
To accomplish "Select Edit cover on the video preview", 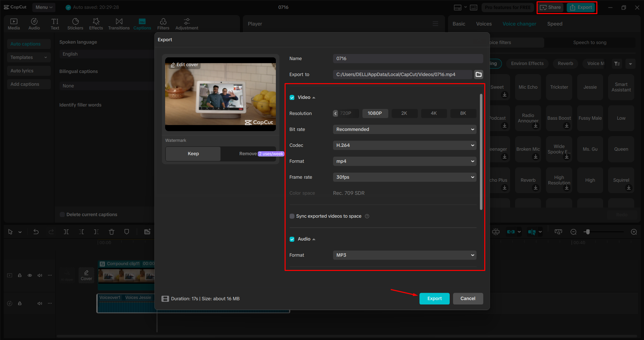I will (x=184, y=64).
